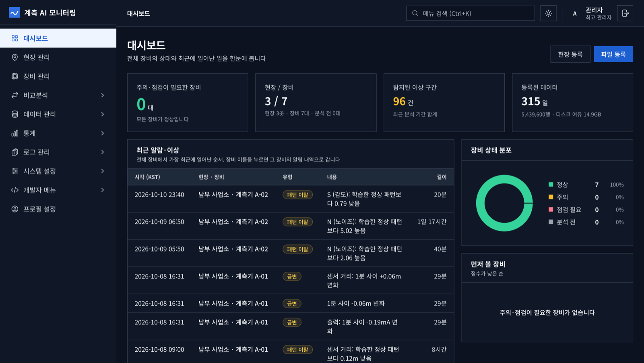Expand the 통계 submenu chevron

tap(103, 133)
